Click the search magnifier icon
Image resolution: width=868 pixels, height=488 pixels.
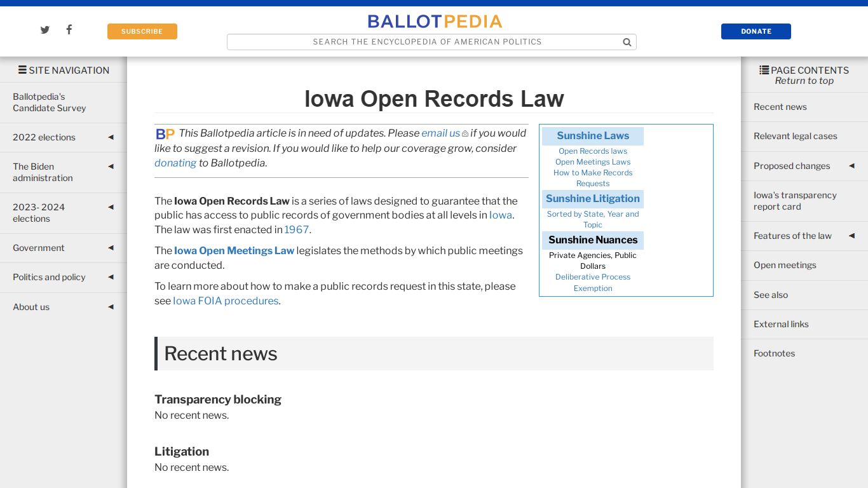coord(627,42)
